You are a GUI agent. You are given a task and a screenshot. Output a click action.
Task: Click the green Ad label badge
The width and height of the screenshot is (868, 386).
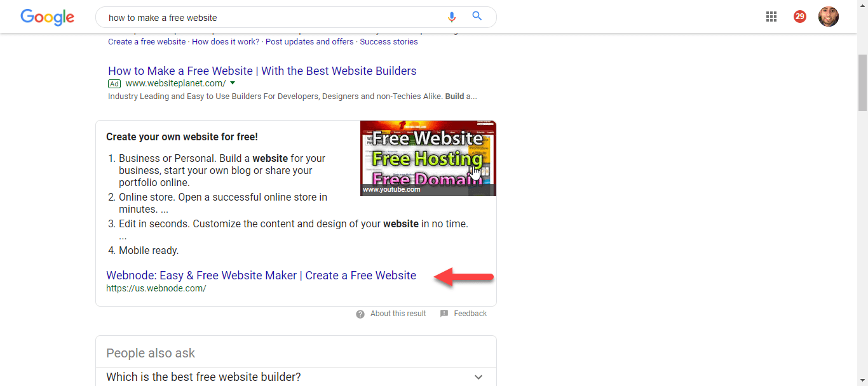pyautogui.click(x=114, y=84)
